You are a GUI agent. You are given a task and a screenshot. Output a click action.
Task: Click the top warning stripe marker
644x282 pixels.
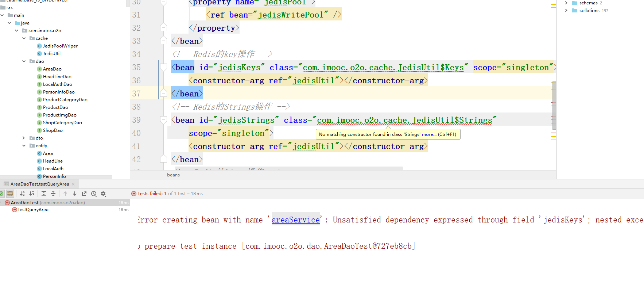554,5
